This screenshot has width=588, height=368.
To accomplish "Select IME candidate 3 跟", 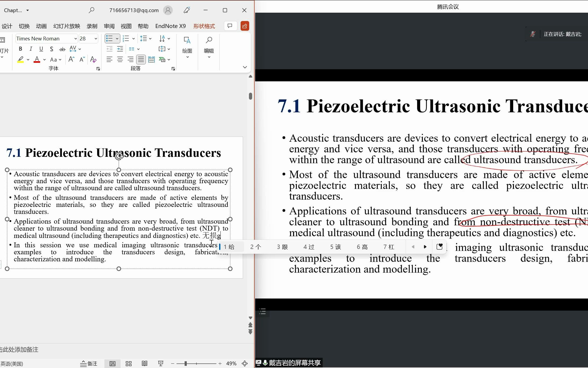I will (x=282, y=247).
